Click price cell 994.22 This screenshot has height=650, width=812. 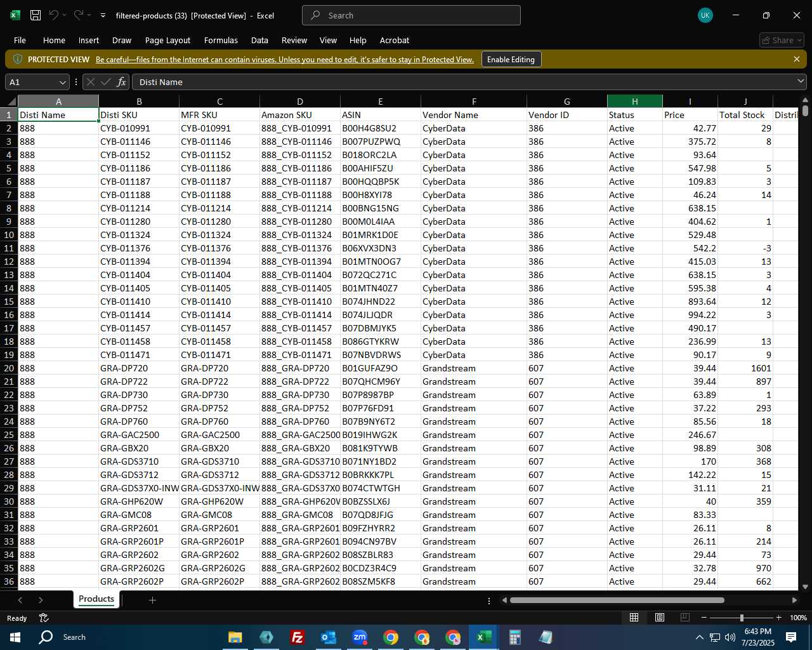tap(690, 315)
